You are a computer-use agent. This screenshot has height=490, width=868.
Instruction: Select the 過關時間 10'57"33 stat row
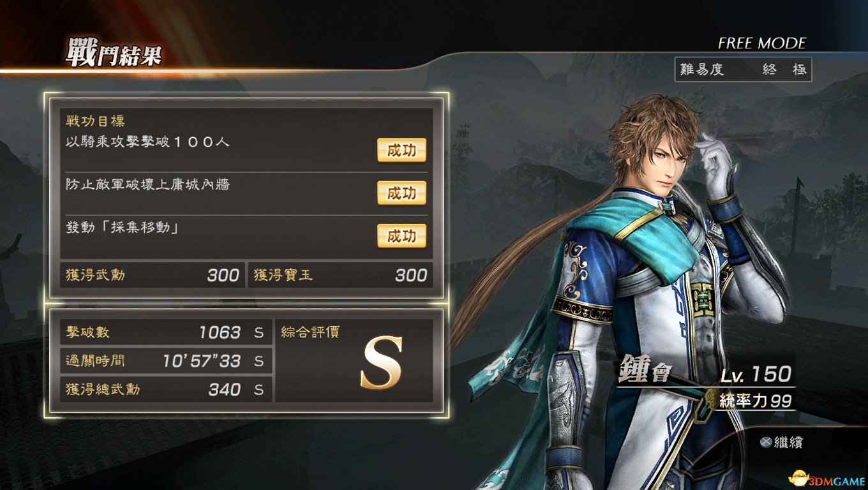166,361
